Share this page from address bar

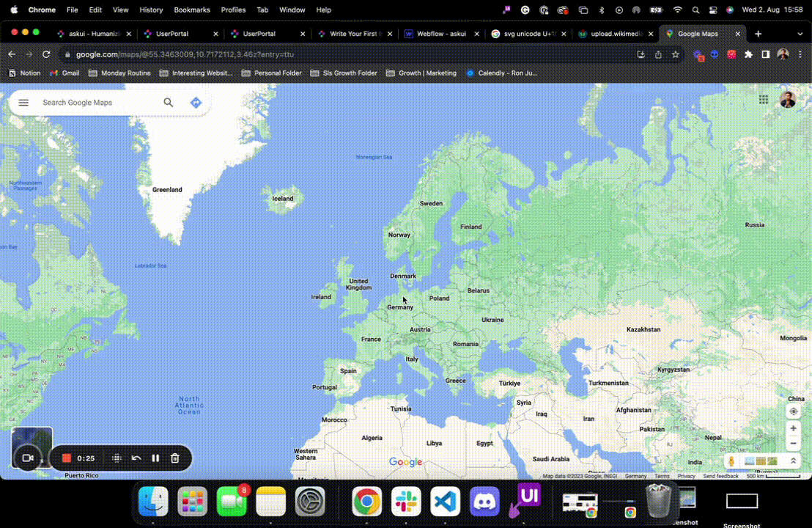(x=658, y=54)
